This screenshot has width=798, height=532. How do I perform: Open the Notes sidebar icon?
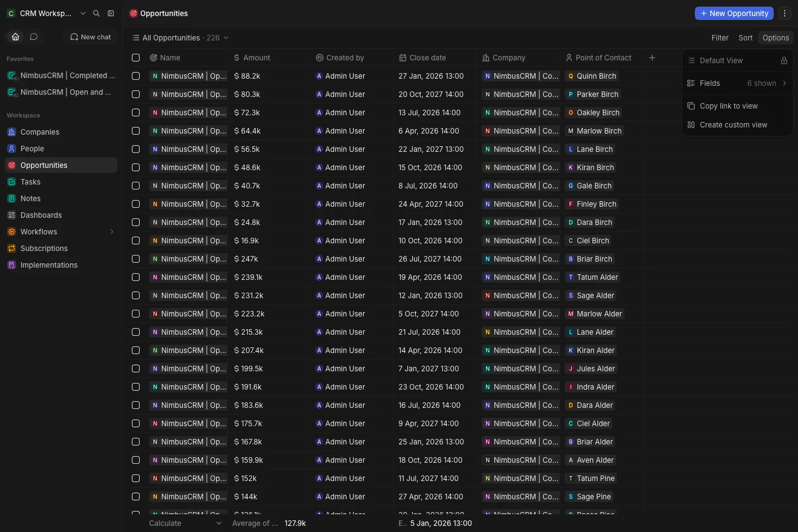(x=12, y=198)
